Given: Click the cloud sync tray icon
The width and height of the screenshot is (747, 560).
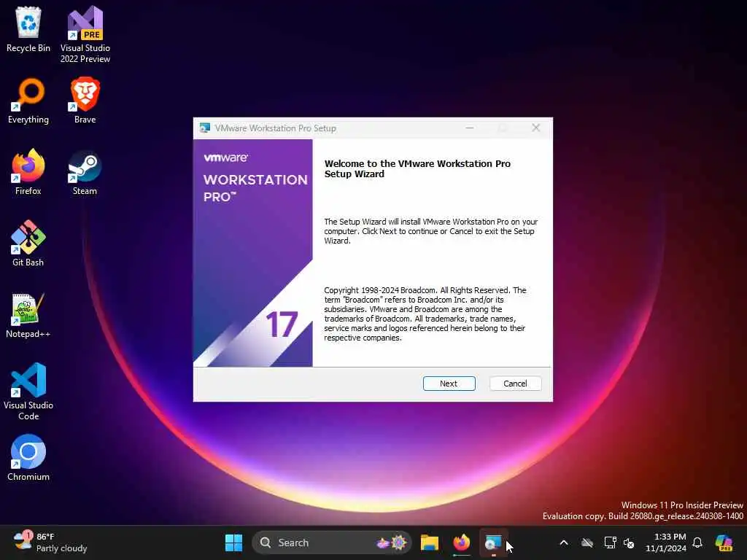Looking at the screenshot, I should click(587, 542).
